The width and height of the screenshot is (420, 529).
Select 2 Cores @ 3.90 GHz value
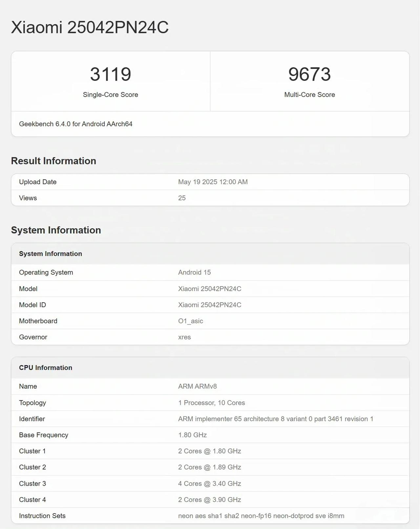(210, 499)
